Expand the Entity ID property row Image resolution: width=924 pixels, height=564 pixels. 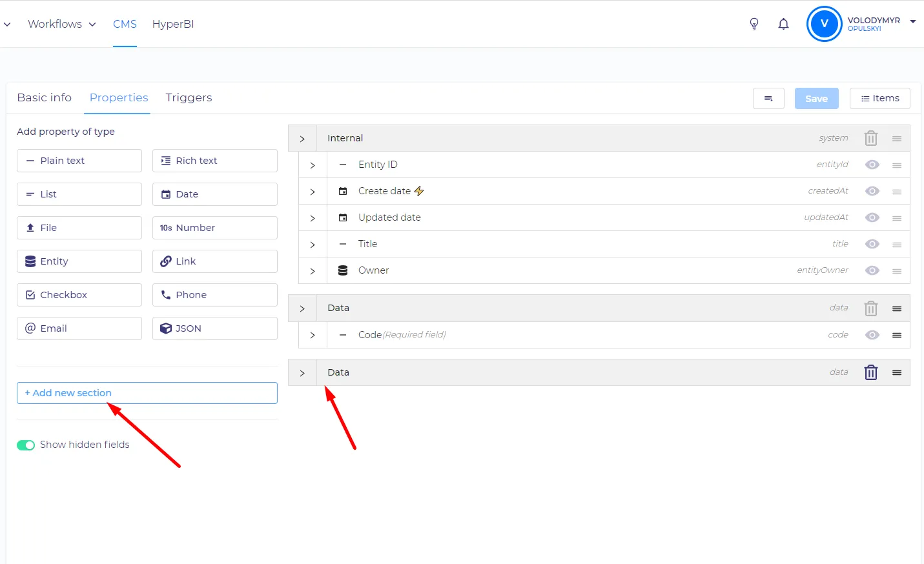tap(313, 165)
